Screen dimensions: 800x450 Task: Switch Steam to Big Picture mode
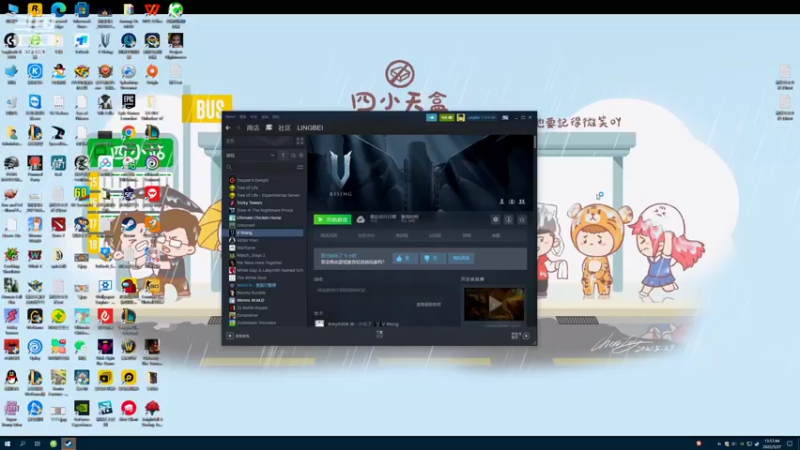coord(505,117)
